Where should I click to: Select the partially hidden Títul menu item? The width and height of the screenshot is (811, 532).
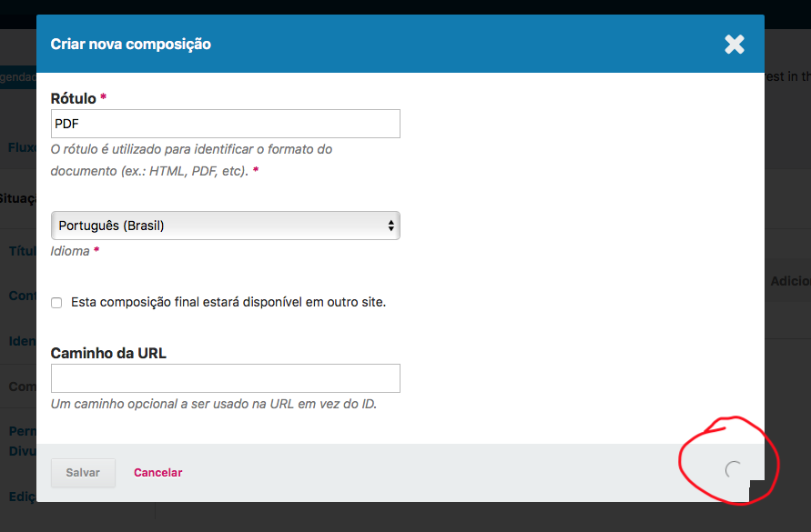pyautogui.click(x=22, y=251)
